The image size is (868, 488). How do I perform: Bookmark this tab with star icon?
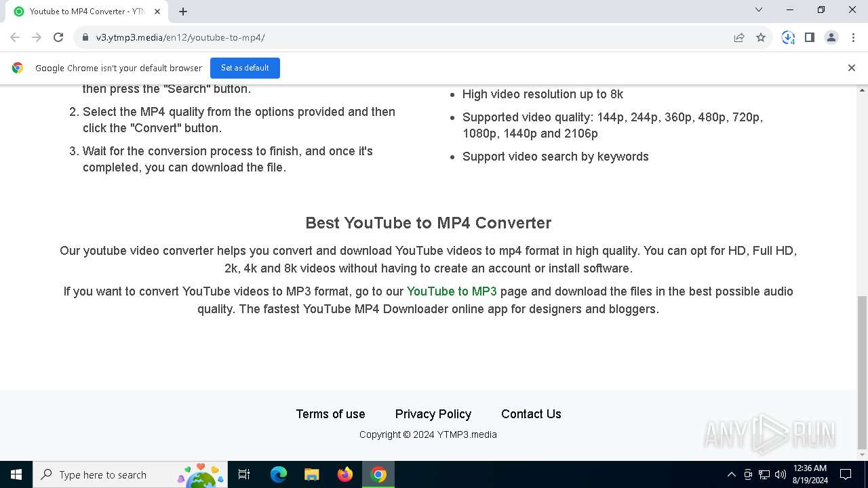click(x=761, y=37)
